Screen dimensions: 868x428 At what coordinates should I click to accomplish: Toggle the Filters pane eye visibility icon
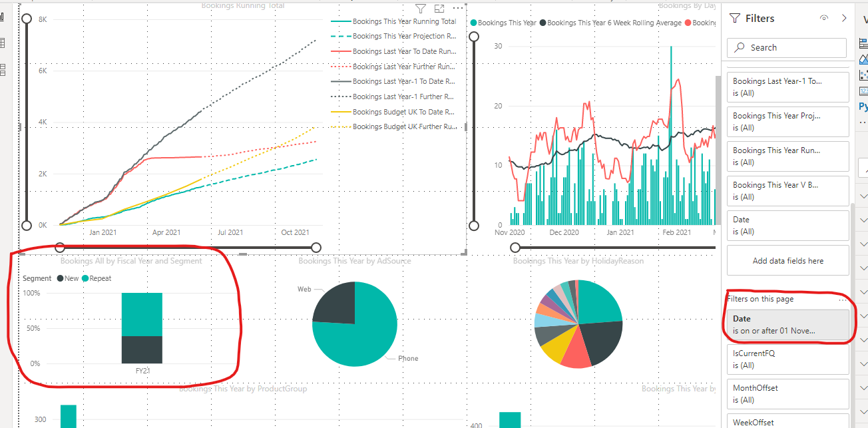824,19
